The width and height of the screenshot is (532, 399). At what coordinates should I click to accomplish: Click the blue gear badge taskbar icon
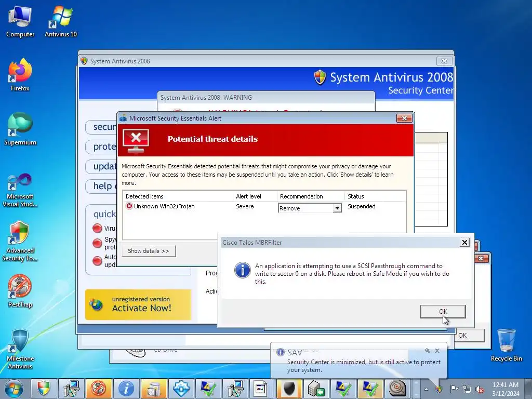(x=181, y=389)
